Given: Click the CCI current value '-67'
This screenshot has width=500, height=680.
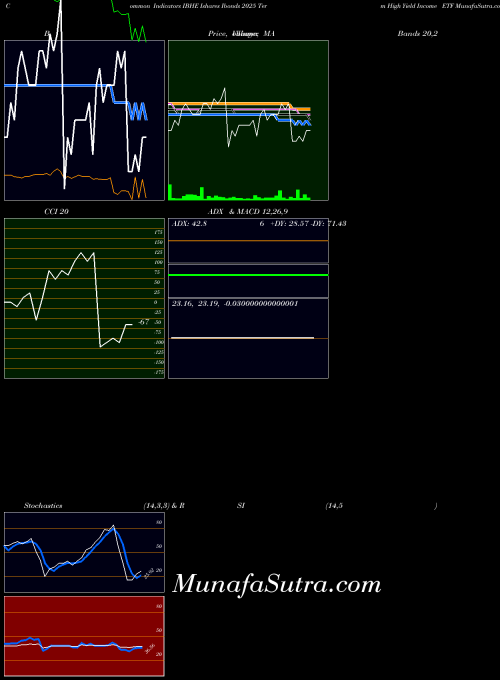Looking at the screenshot, I should [144, 322].
